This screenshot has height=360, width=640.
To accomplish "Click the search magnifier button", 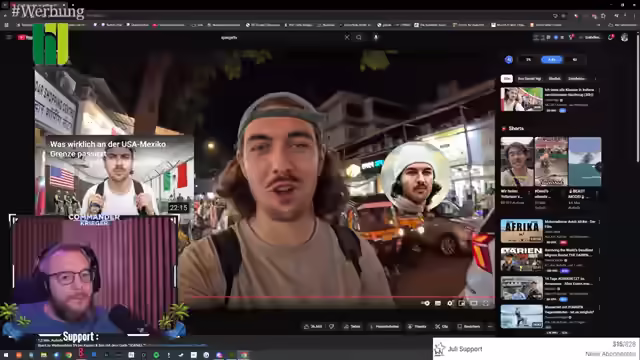I will [359, 37].
